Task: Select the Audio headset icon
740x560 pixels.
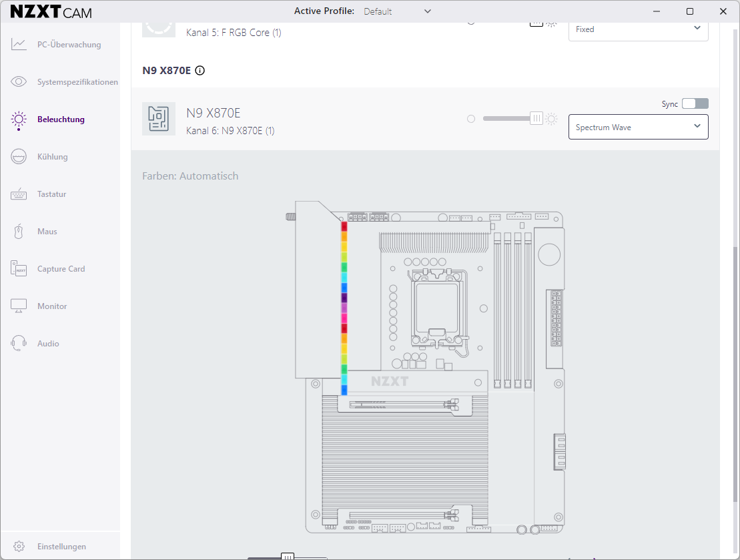Action: 19,344
